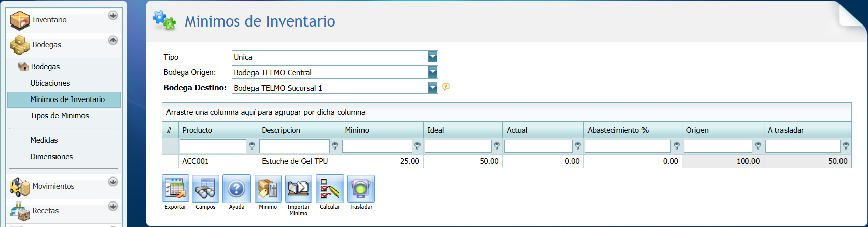Click the note icon beside Bodega Destino
The image size is (868, 227).
(446, 87)
